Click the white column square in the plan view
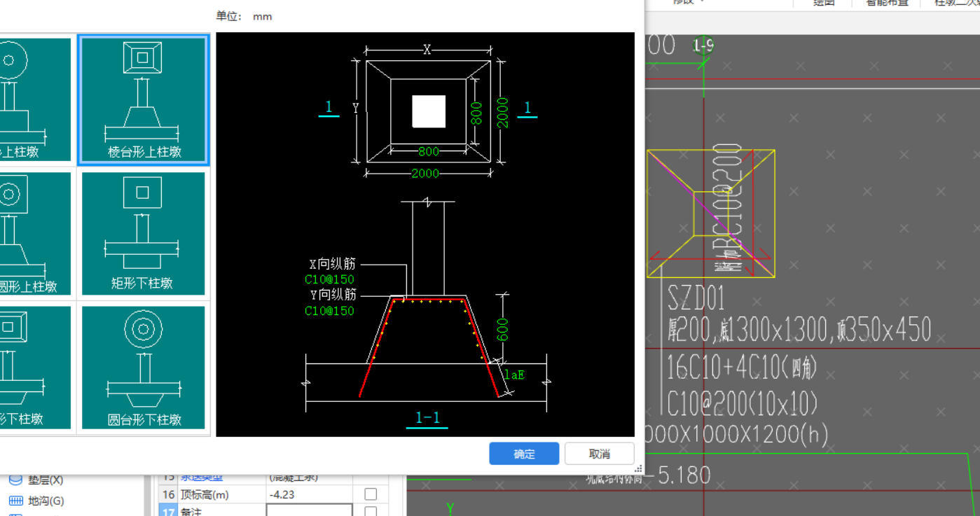Screen dimensions: 980x516 click(x=429, y=112)
